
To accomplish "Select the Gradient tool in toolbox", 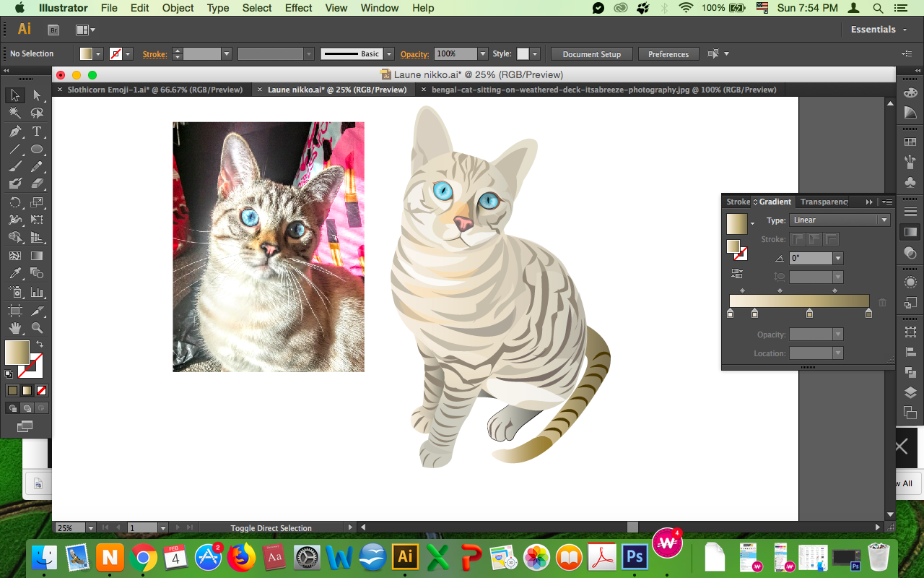I will [x=37, y=256].
